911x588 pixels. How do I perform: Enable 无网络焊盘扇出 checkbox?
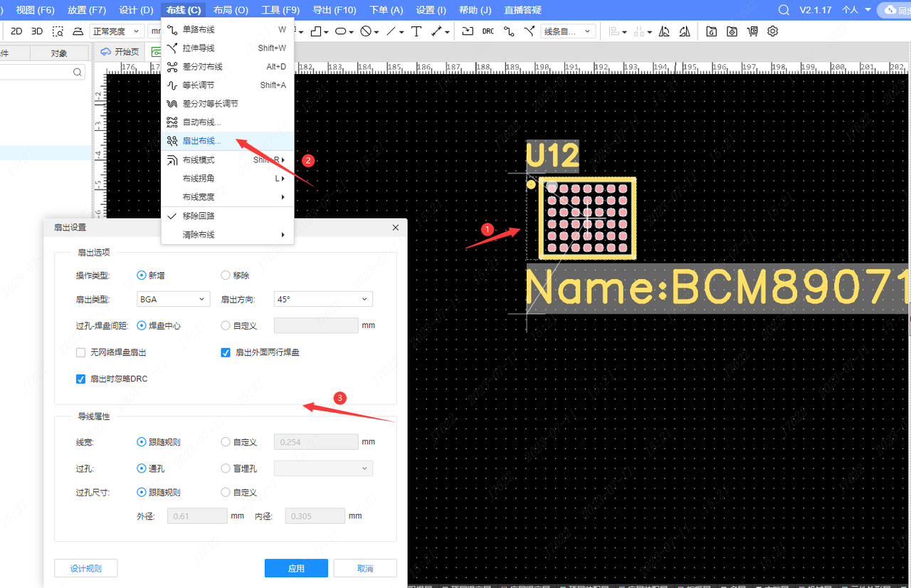click(81, 352)
